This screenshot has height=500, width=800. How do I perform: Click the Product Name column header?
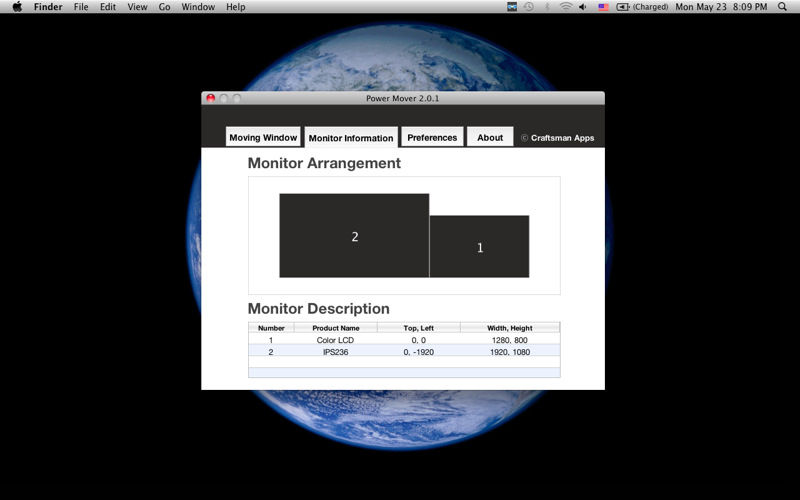click(x=336, y=328)
